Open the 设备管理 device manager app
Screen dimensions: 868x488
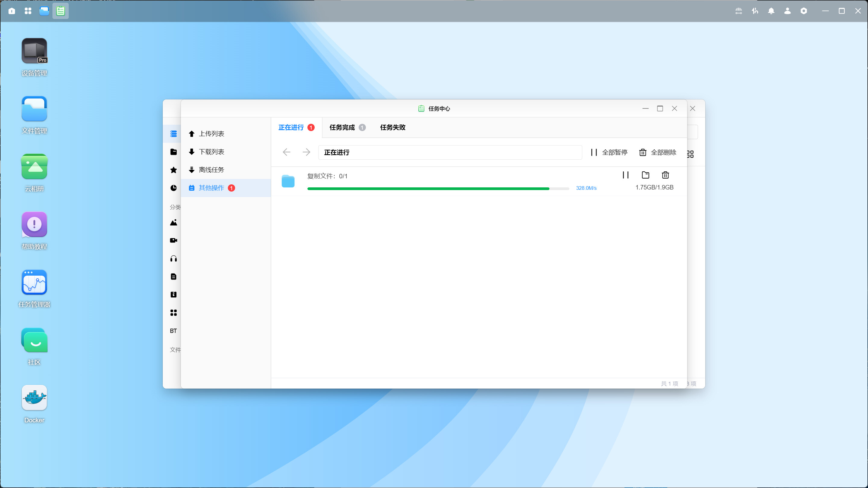pyautogui.click(x=34, y=51)
